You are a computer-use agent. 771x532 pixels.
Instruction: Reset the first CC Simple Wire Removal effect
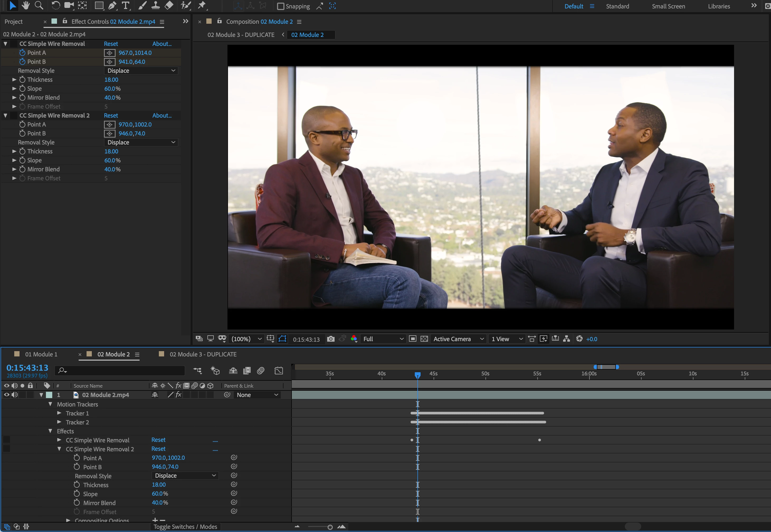111,44
